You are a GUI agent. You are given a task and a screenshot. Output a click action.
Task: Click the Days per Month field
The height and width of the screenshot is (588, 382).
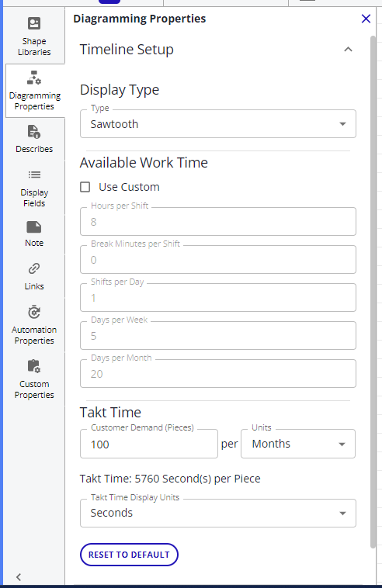(x=218, y=373)
